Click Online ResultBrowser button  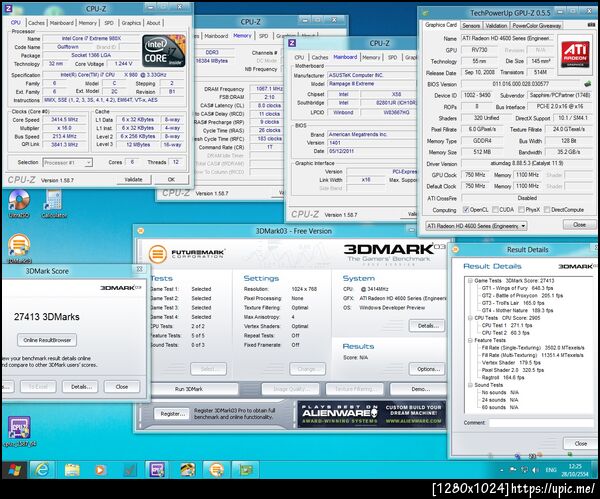(47, 340)
